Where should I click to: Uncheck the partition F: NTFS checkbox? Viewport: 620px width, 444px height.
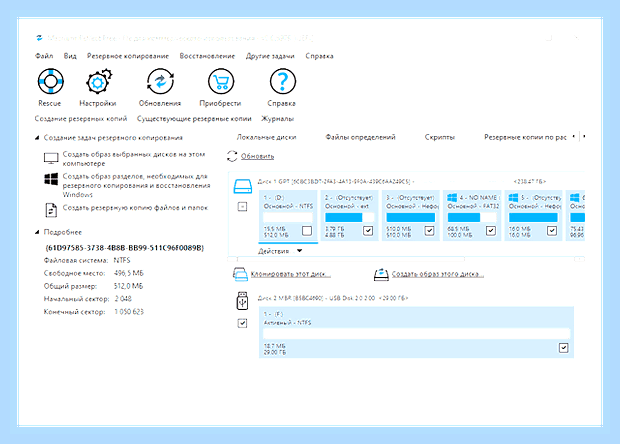pos(563,348)
